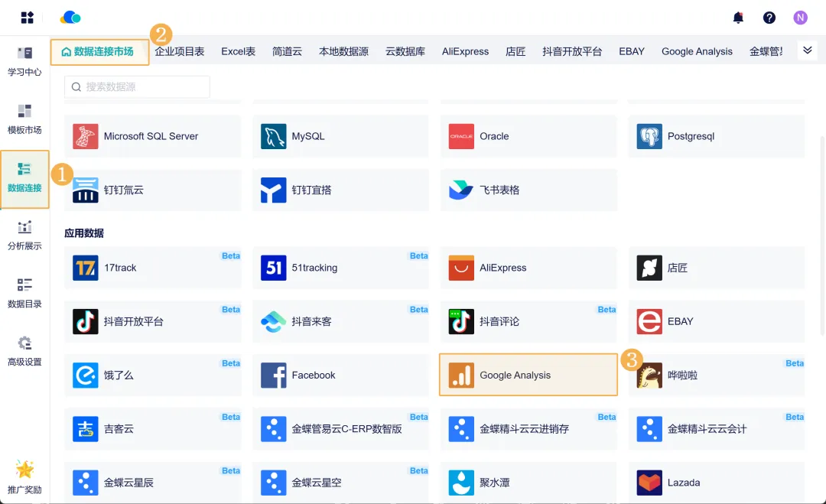Click the help question mark icon
Screen dimensions: 826x504
[x=769, y=18]
